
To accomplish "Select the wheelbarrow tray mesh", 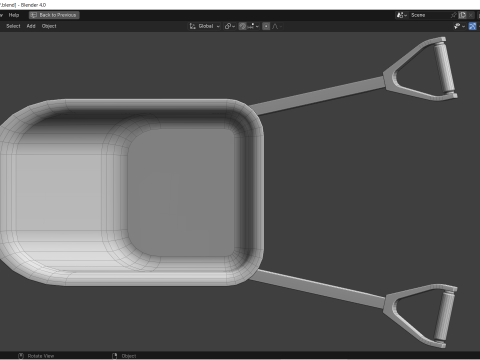I will [x=132, y=192].
